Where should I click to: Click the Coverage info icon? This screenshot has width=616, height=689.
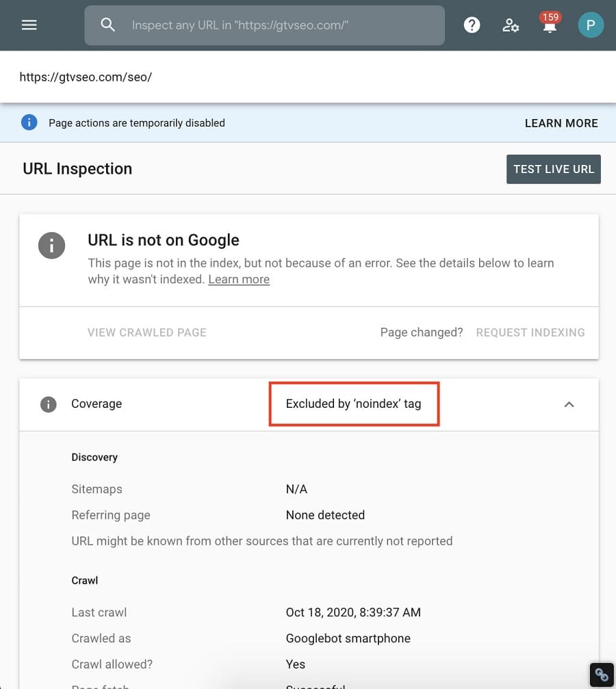click(x=48, y=404)
